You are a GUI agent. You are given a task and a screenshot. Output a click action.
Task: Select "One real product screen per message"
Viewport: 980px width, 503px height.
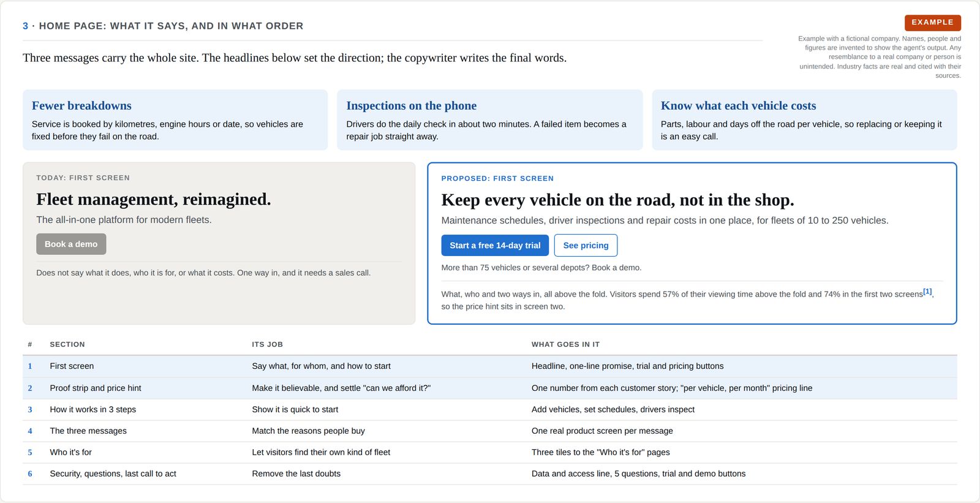pyautogui.click(x=602, y=431)
